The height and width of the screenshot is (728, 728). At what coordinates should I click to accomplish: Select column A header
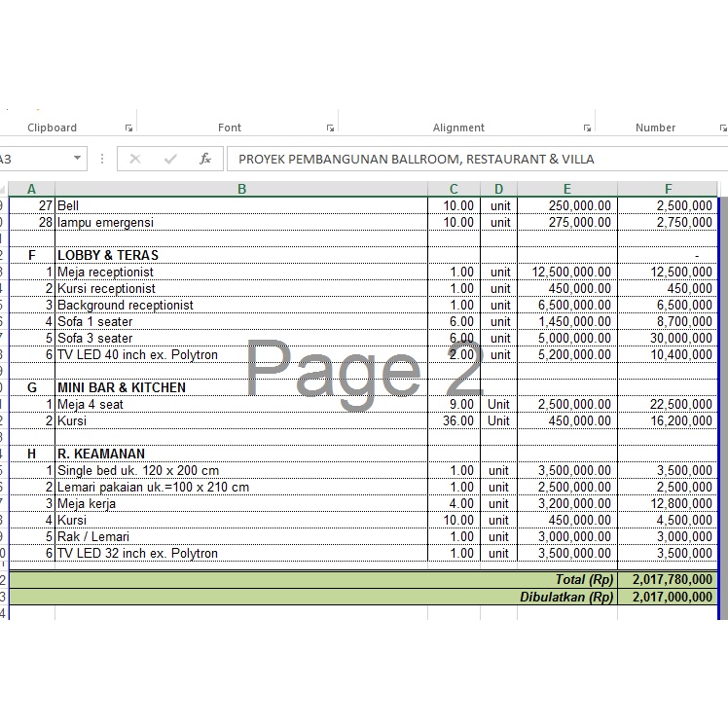31,189
